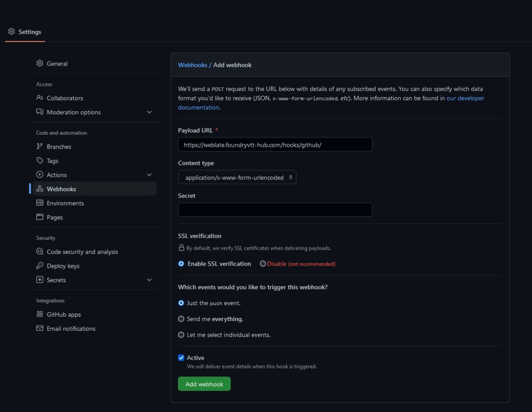Choose the Send me everything option

[x=181, y=319]
